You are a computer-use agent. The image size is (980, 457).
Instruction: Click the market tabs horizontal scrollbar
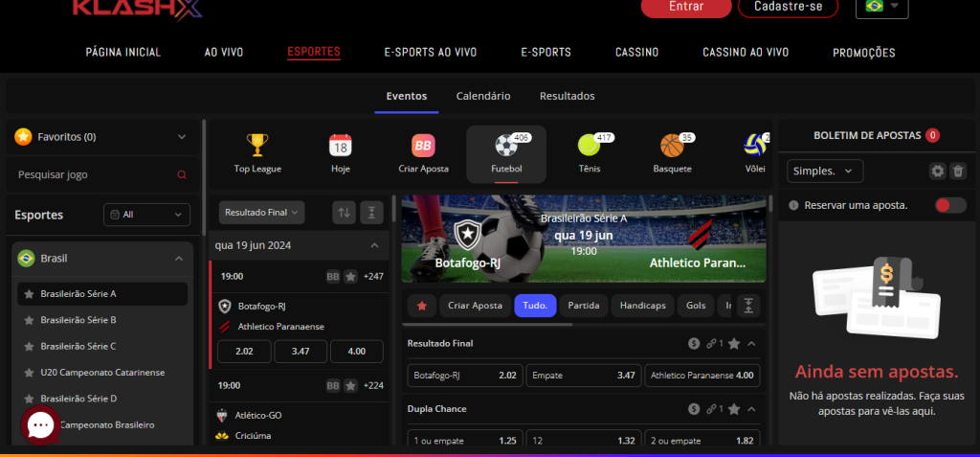tap(487, 325)
